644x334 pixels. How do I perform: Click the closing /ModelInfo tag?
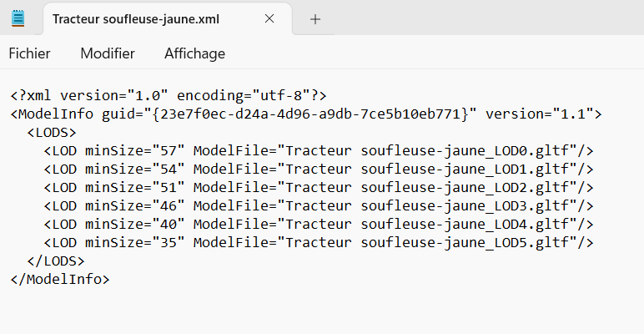tap(60, 279)
